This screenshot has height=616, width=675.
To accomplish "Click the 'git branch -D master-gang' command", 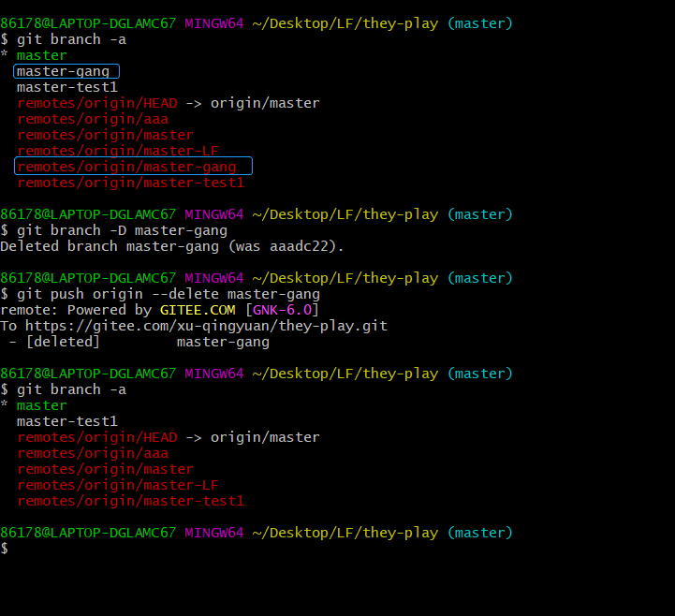I will point(122,230).
